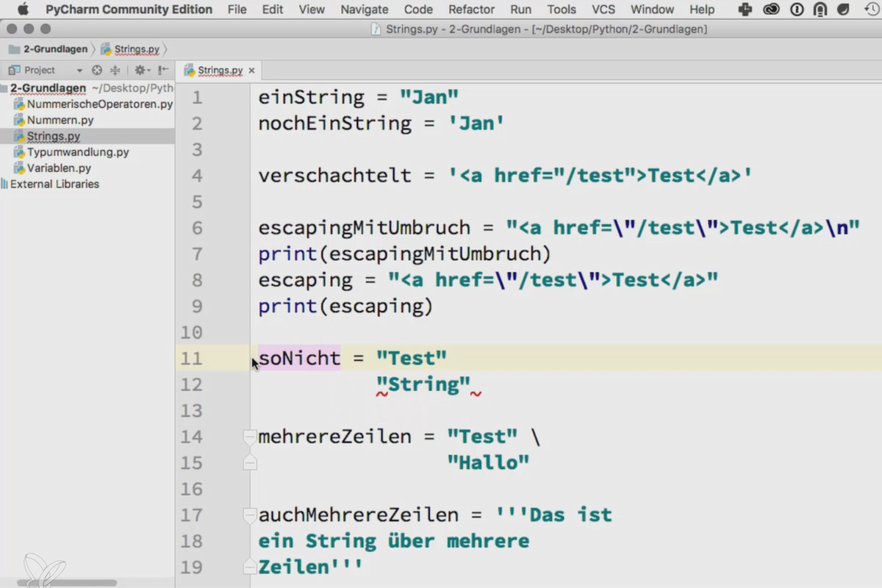Select Typumwandlung.py in project tree
The width and height of the screenshot is (882, 588).
pyautogui.click(x=78, y=153)
